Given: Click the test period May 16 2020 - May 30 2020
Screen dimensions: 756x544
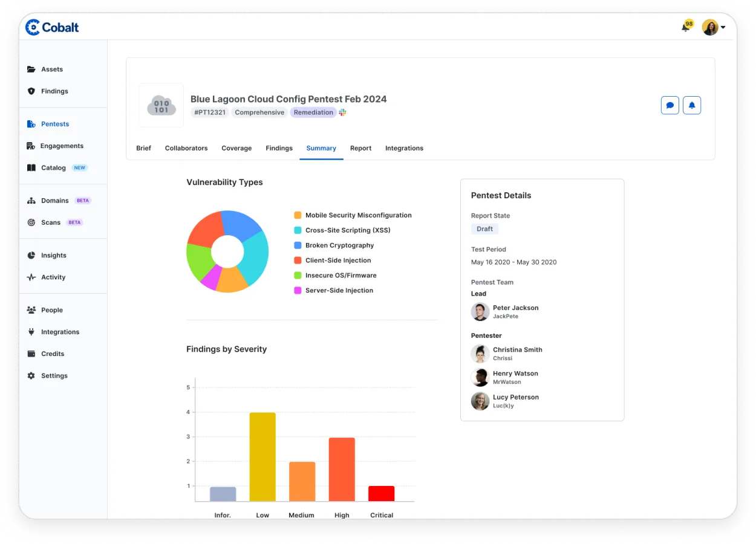Looking at the screenshot, I should click(x=514, y=262).
